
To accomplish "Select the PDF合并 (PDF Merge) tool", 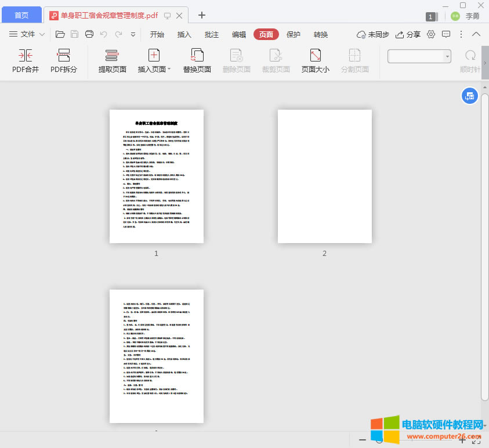I will 26,61.
